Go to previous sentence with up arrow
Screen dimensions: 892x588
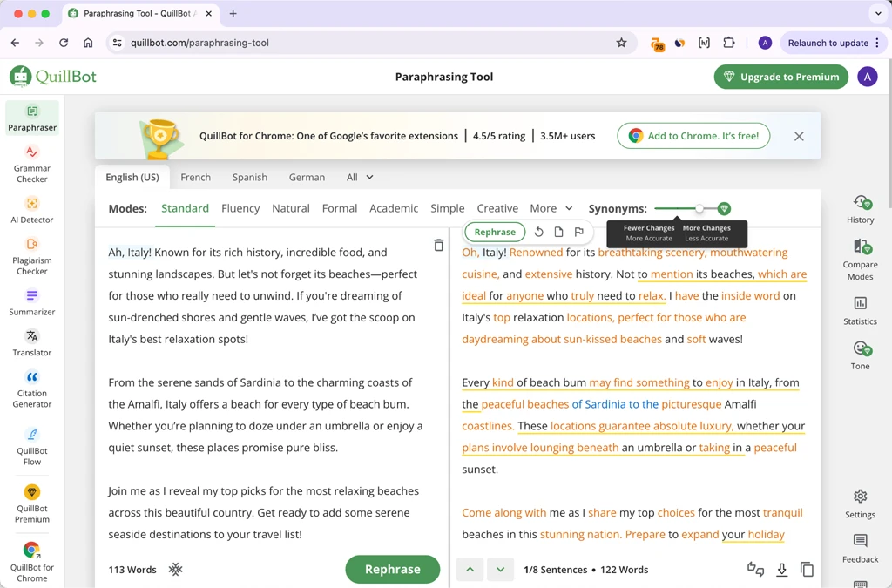pyautogui.click(x=470, y=569)
